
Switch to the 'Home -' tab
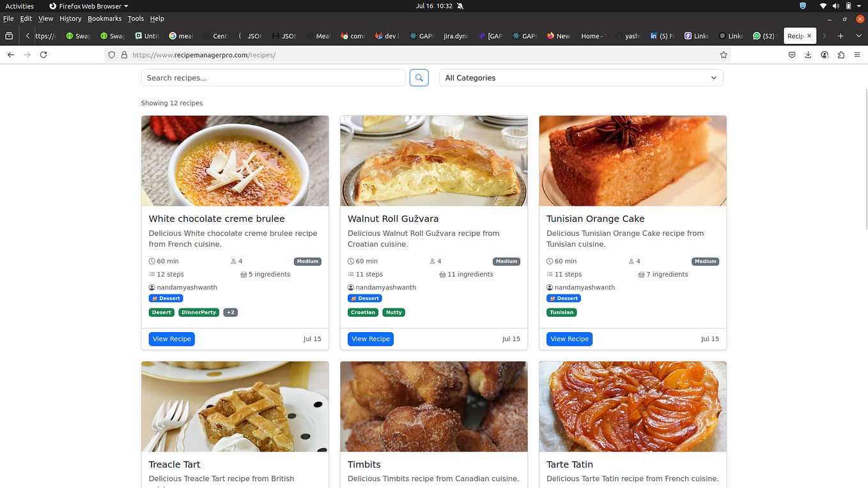[593, 36]
